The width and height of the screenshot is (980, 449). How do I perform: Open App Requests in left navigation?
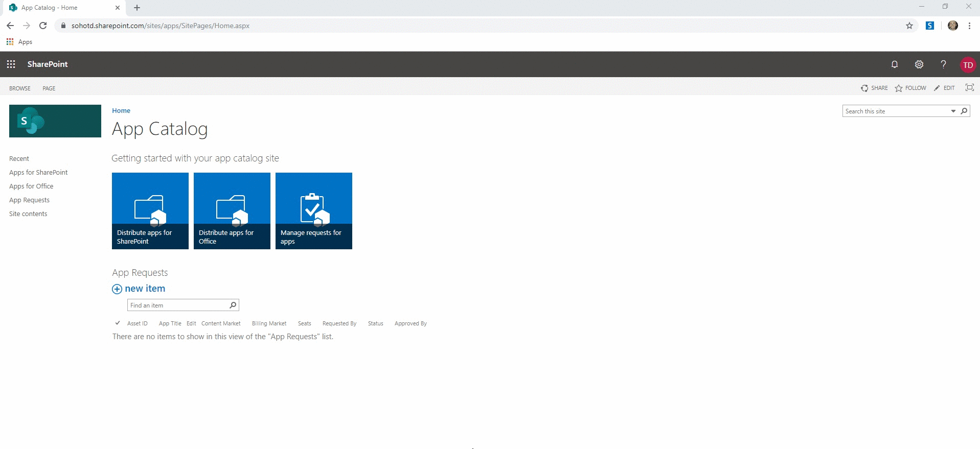coord(29,200)
